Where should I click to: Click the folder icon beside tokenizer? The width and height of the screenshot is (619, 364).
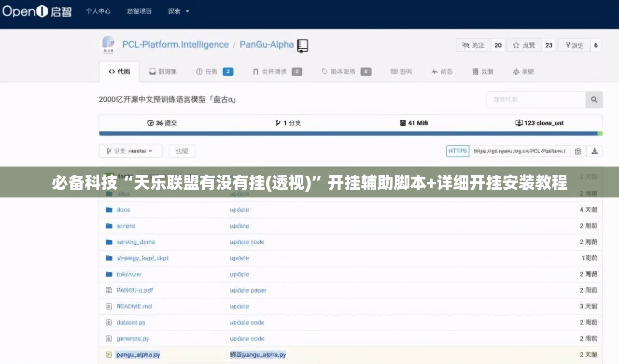pos(109,274)
